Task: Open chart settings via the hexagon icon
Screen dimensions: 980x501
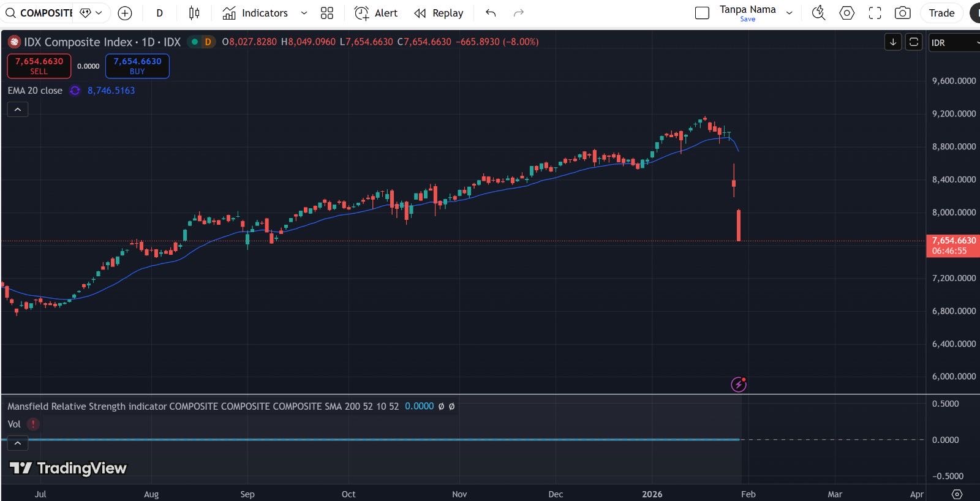Action: 846,13
